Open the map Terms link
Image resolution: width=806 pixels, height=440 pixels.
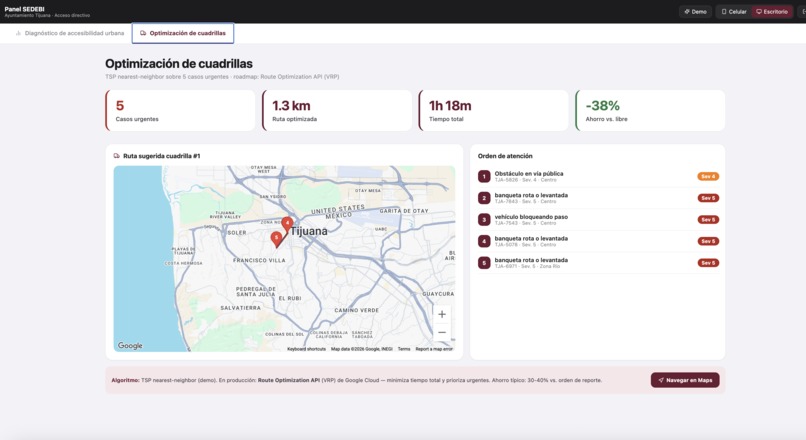point(404,349)
